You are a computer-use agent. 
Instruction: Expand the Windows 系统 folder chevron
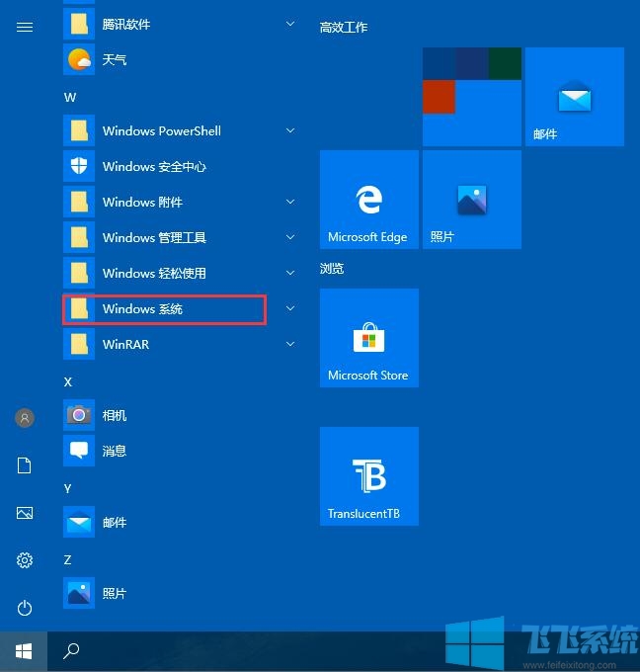[290, 309]
